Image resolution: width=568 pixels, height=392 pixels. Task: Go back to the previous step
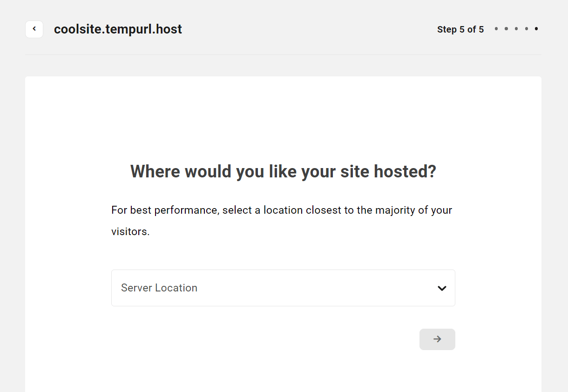point(34,29)
